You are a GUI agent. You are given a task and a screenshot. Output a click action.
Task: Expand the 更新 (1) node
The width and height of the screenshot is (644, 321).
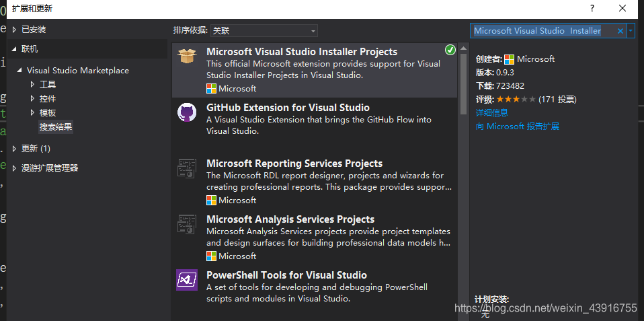(x=15, y=148)
